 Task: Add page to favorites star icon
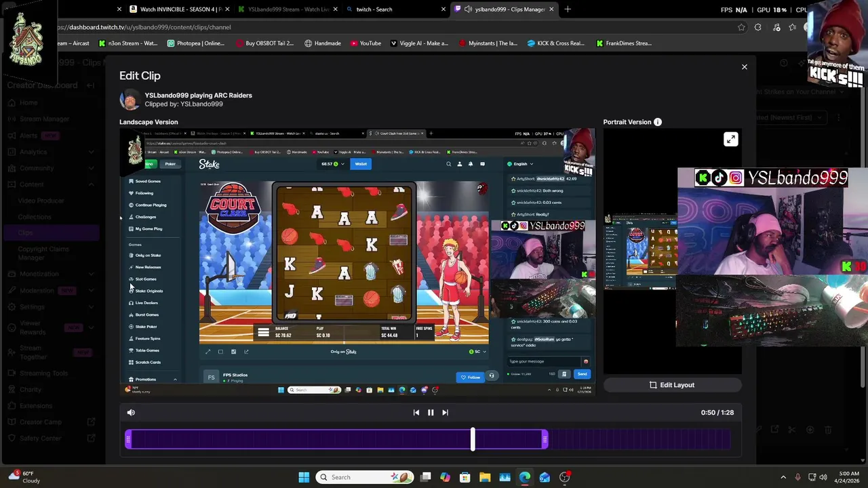point(741,27)
